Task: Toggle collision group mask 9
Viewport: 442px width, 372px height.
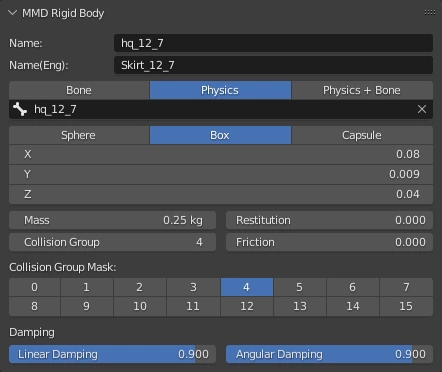Action: [87, 306]
